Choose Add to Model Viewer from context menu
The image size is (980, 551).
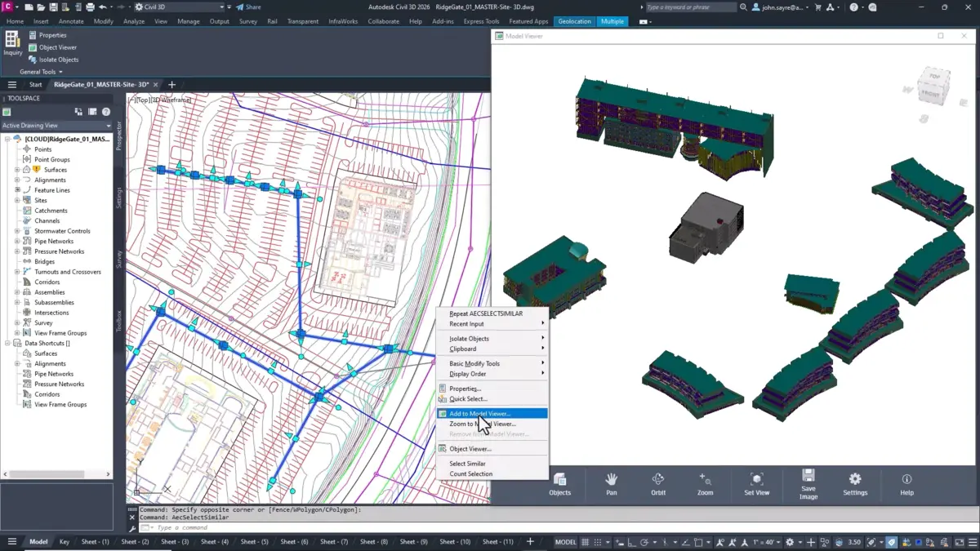click(492, 414)
